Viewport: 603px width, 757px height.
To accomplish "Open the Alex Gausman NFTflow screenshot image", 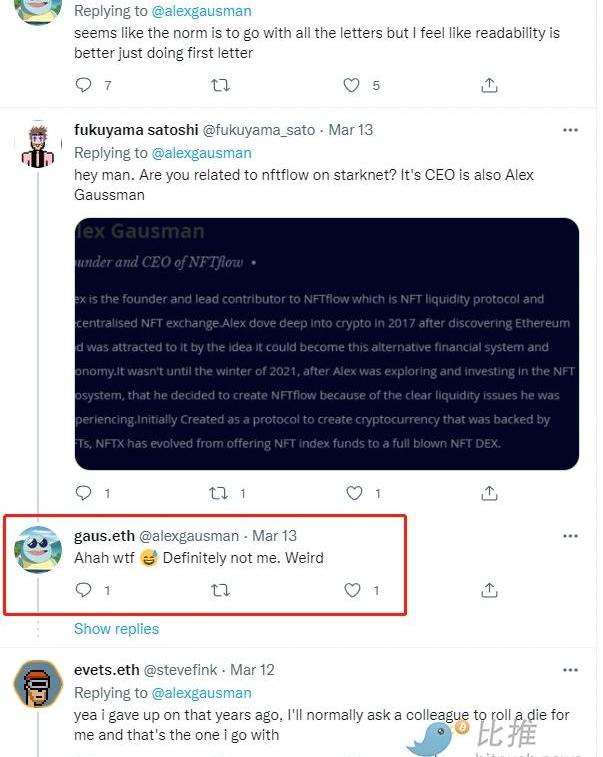I will 327,344.
